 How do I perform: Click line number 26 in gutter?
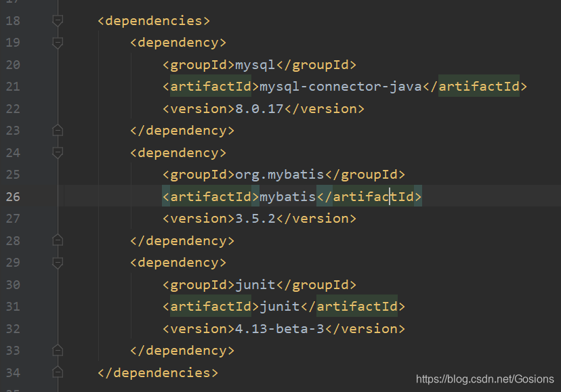13,197
